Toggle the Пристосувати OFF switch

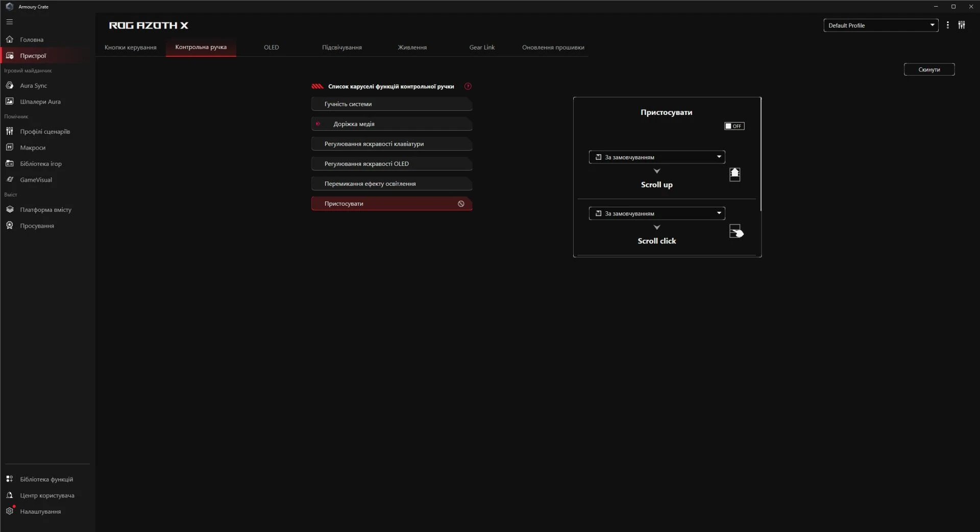pos(734,126)
